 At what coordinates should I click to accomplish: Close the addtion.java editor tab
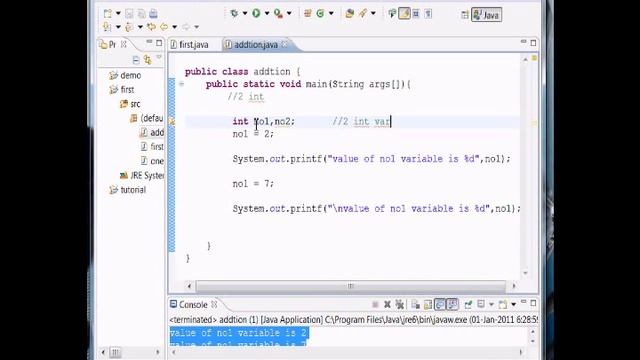284,44
